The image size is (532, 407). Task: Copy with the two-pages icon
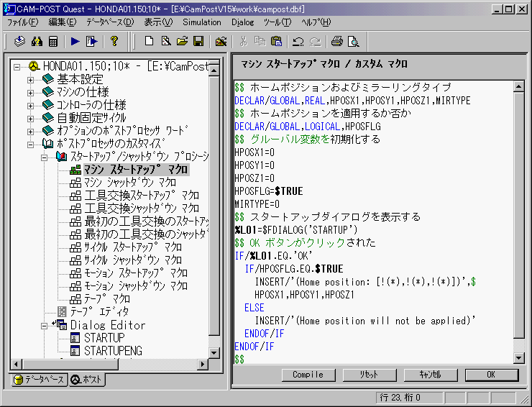click(x=260, y=42)
